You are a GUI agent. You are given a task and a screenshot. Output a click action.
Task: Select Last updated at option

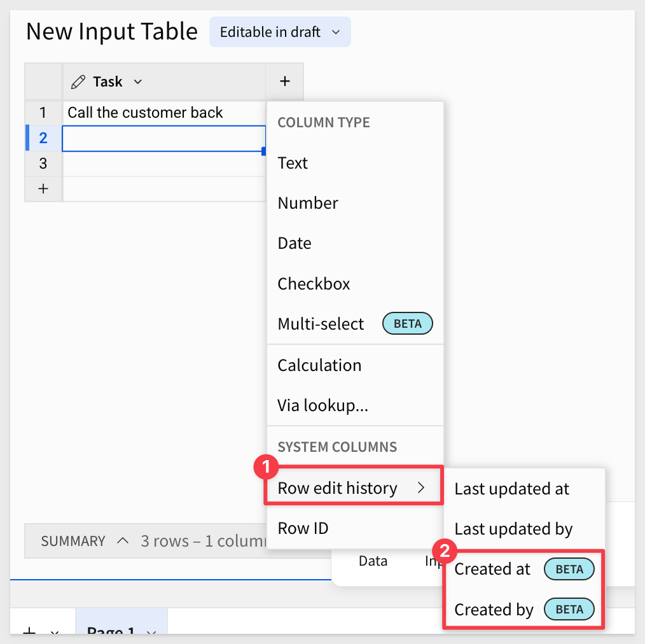point(512,489)
